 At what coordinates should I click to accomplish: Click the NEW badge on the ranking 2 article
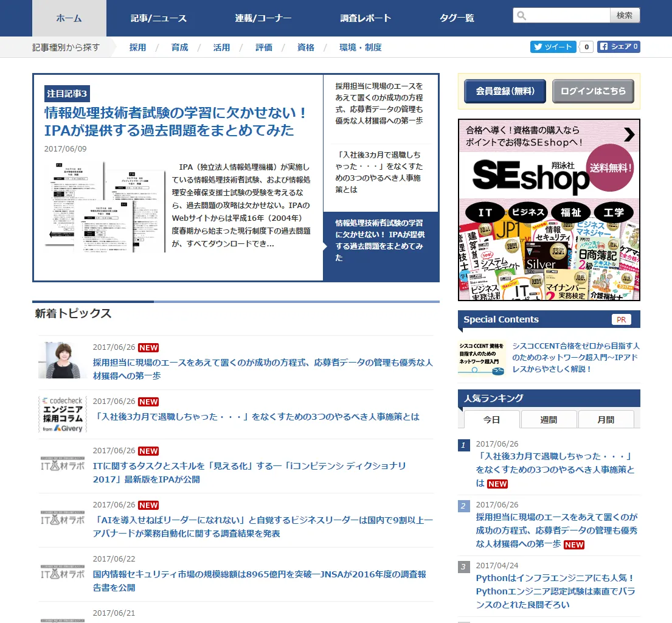point(574,545)
